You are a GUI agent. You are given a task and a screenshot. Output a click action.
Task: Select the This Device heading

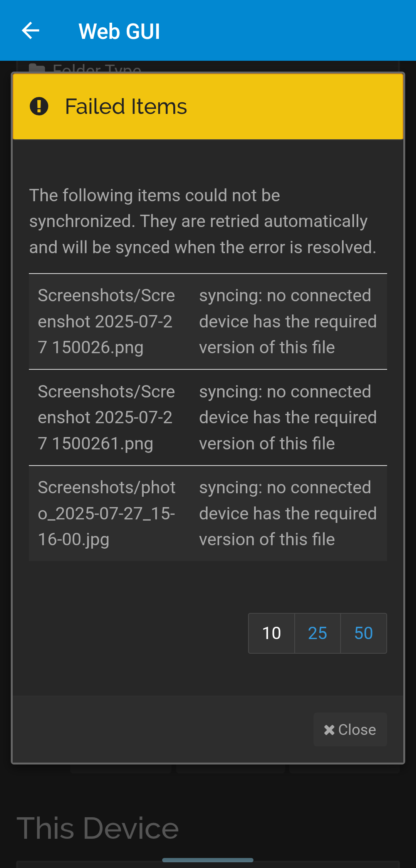click(x=99, y=826)
